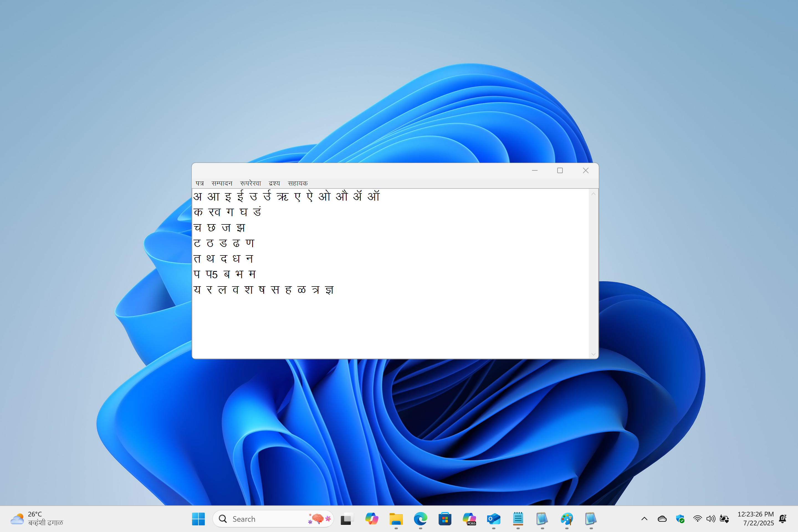
Task: Open Task View from the taskbar
Action: pyautogui.click(x=346, y=519)
